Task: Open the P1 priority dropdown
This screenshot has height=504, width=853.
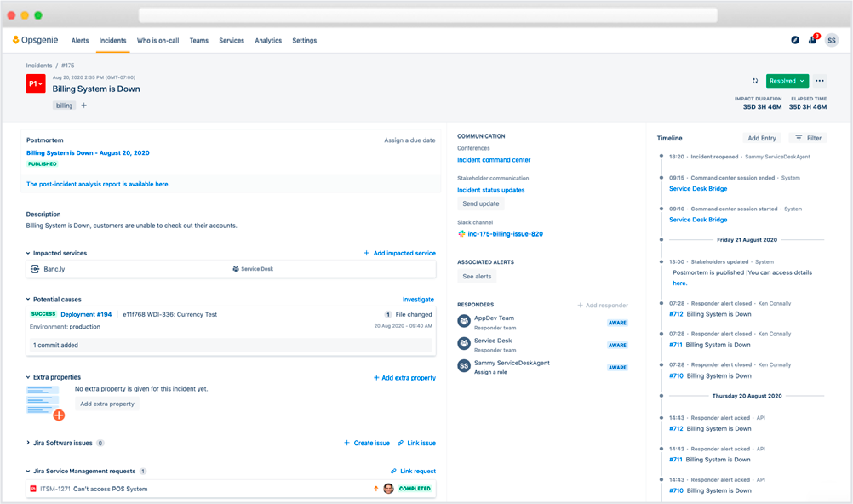Action: tap(36, 83)
